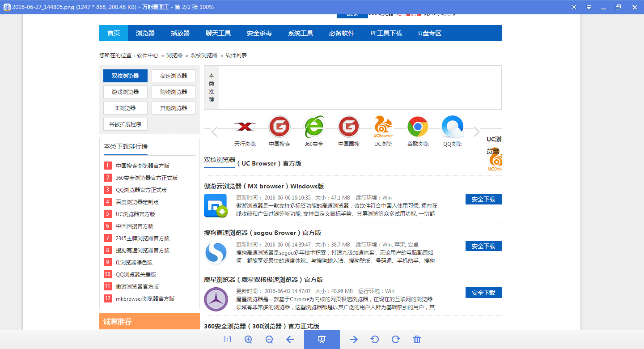Open the 聊天工具 navigation tab
The image size is (644, 349).
tap(218, 33)
